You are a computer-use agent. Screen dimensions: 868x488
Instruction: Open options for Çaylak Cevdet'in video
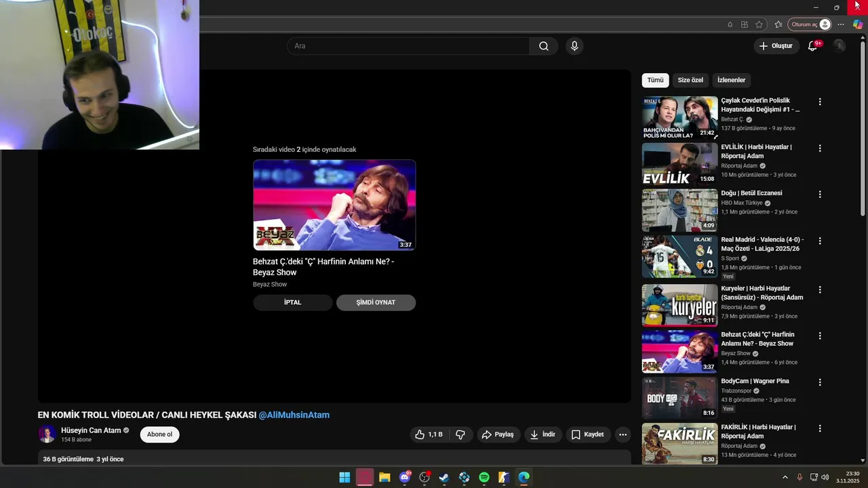820,102
